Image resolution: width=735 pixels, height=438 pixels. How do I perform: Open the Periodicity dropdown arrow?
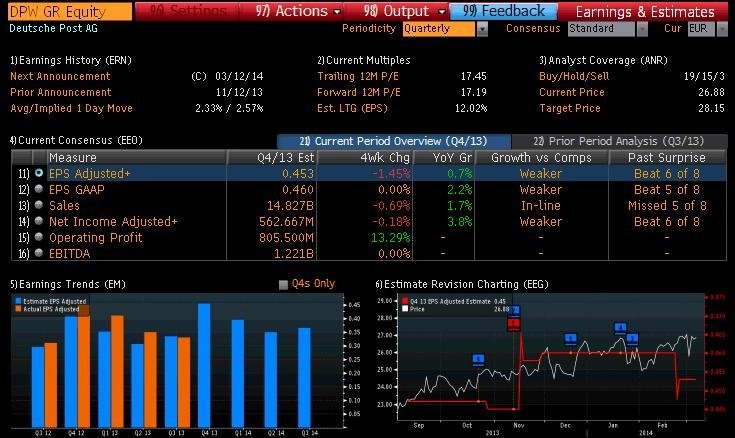pos(482,29)
